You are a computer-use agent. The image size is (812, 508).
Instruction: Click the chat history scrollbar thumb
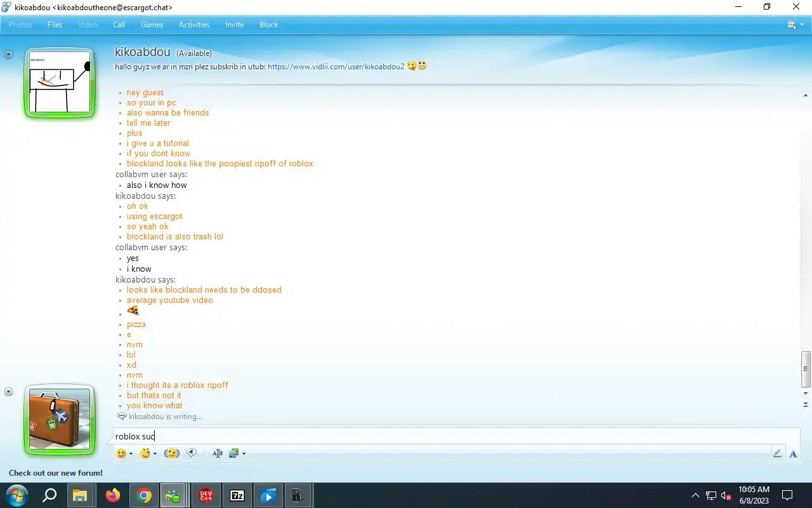(806, 368)
